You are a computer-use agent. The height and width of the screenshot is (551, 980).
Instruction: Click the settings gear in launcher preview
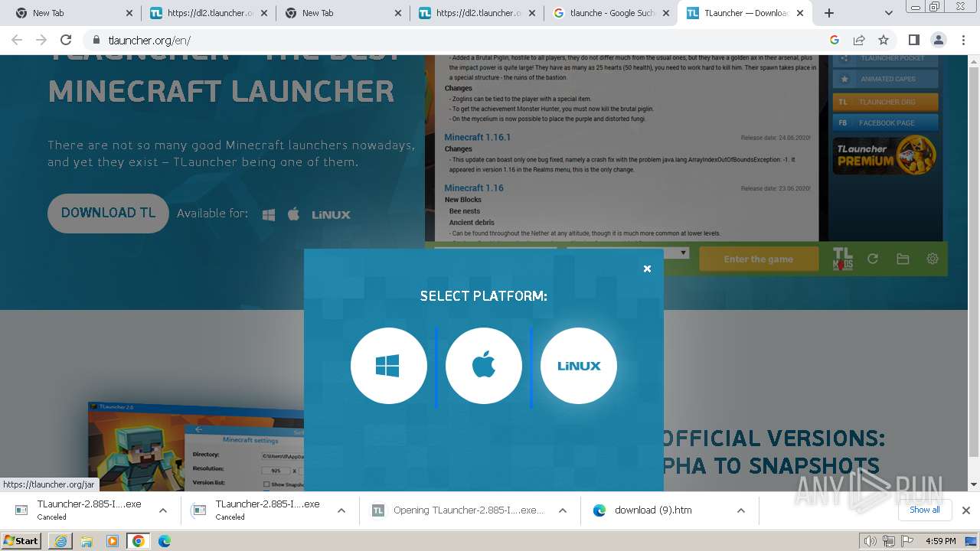point(933,259)
